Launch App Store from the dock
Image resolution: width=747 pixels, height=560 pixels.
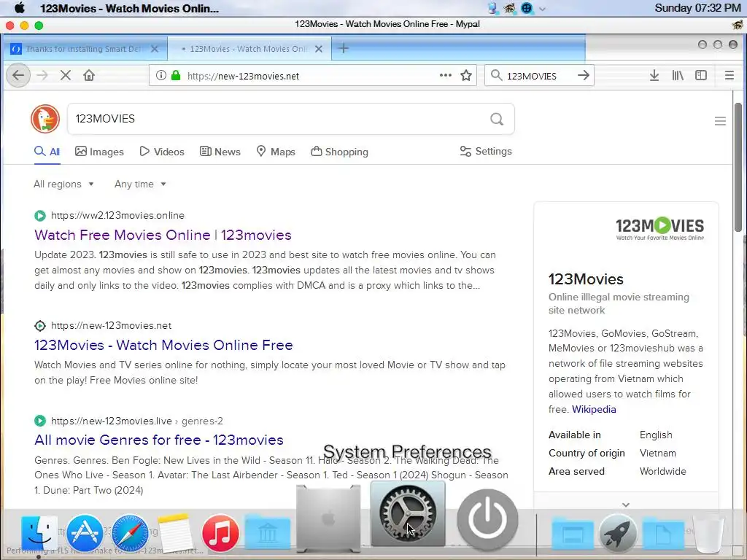[85, 533]
